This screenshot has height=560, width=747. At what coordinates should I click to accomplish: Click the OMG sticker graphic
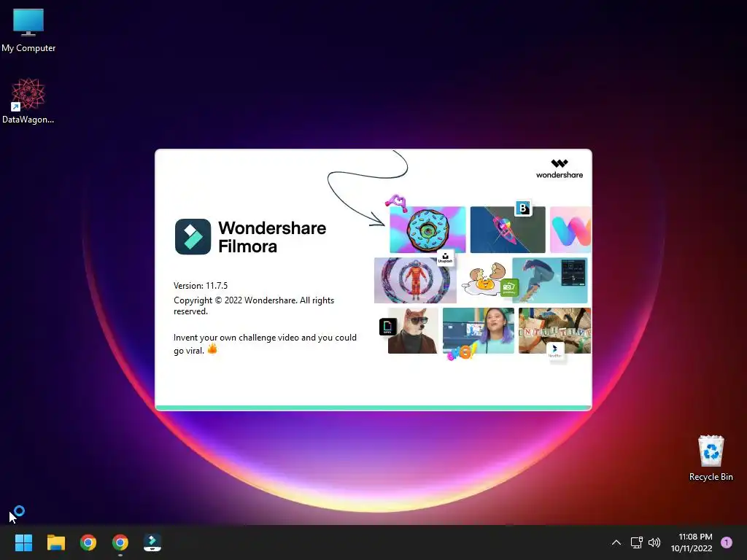point(461,352)
